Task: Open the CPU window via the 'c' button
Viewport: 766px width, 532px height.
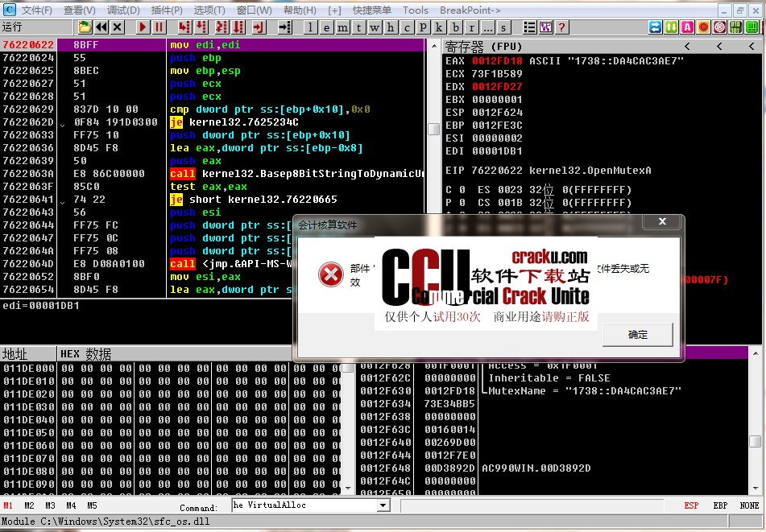Action: pos(407,27)
